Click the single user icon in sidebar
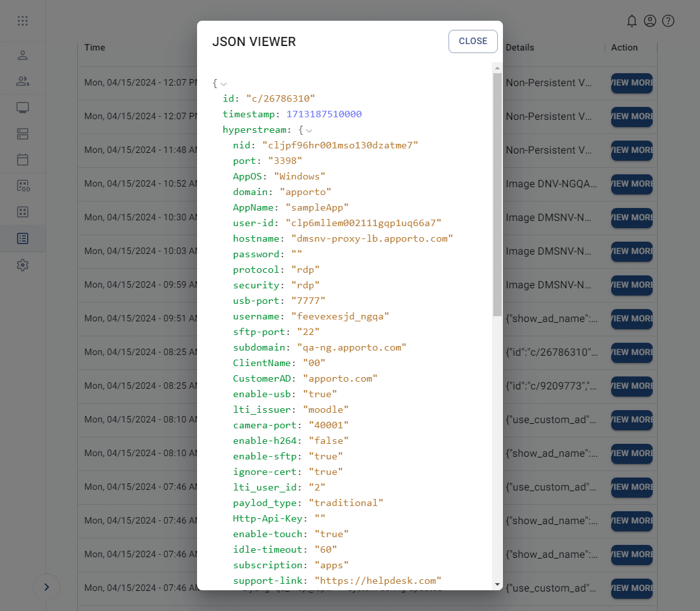The image size is (700, 611). pyautogui.click(x=23, y=55)
